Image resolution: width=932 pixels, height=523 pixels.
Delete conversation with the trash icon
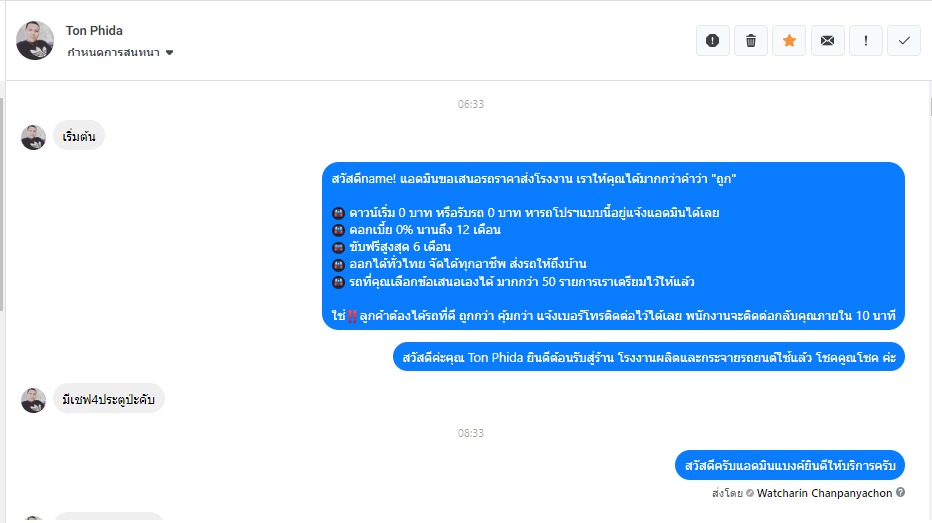[751, 40]
